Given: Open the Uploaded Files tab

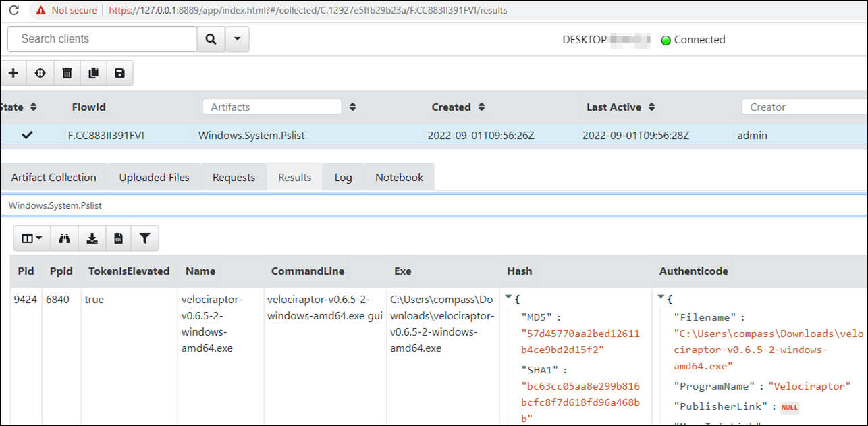Looking at the screenshot, I should pos(155,178).
